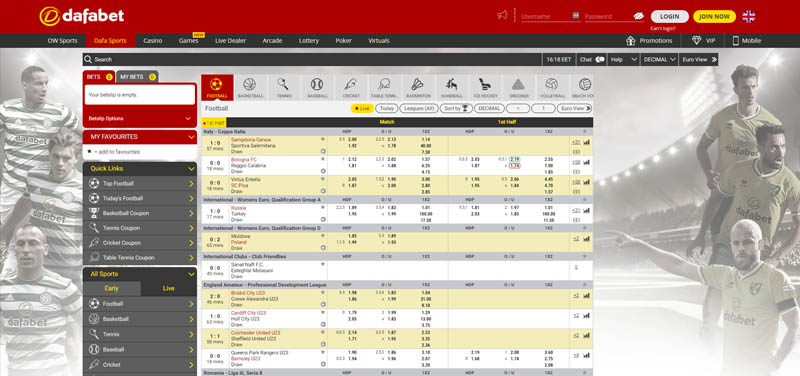Favourite the Bologna FC match star
The height and width of the screenshot is (376, 800).
click(x=322, y=159)
